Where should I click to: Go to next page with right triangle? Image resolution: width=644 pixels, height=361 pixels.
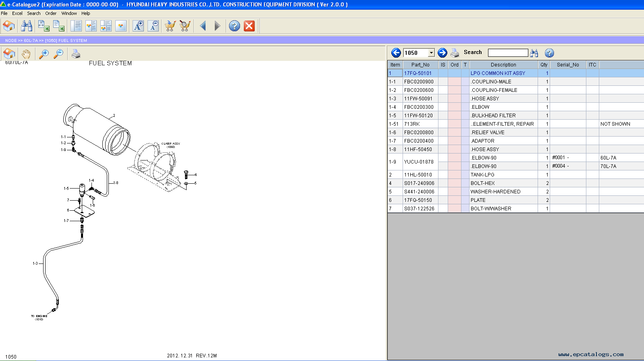point(217,26)
